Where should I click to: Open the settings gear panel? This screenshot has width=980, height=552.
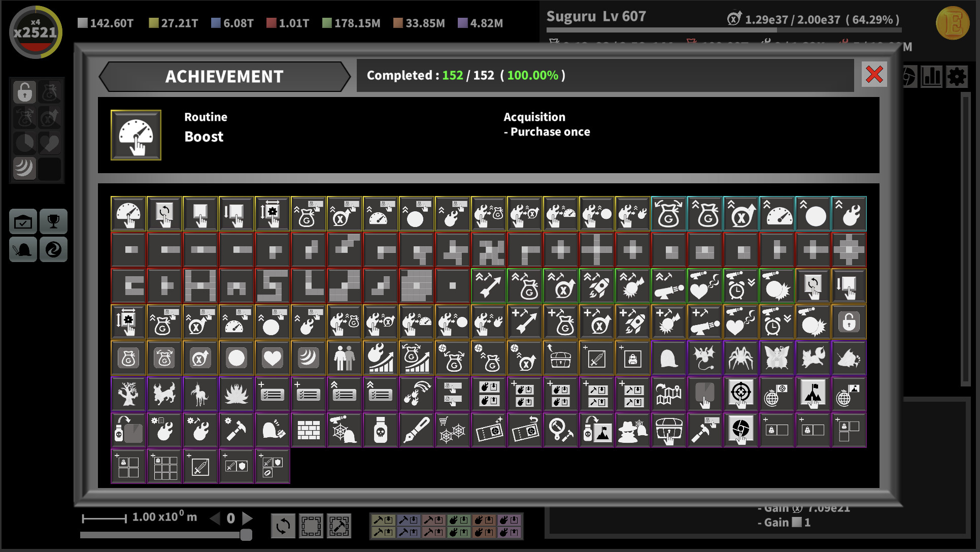(x=957, y=77)
